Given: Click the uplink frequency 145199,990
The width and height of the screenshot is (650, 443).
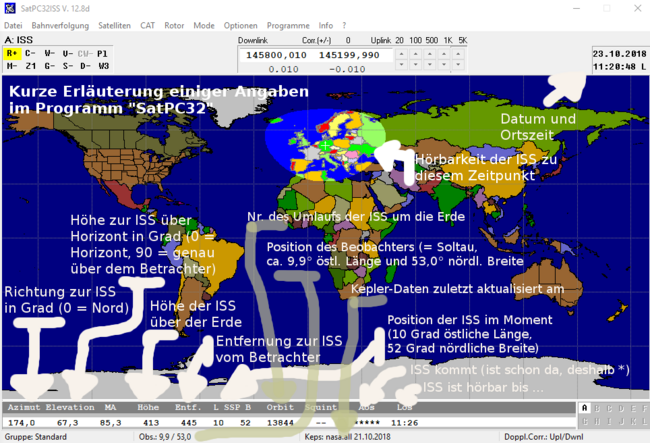Looking at the screenshot, I should [349, 55].
